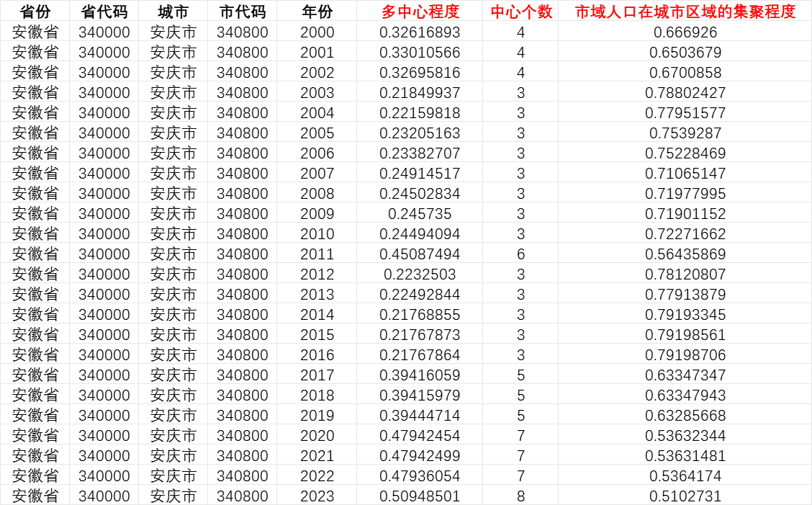The height and width of the screenshot is (505, 812).
Task: Select the 省代码 header cell
Action: coord(104,12)
